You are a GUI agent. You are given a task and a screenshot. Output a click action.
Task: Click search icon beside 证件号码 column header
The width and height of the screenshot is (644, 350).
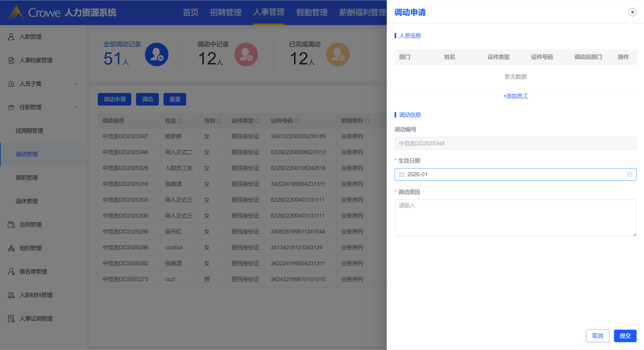297,121
